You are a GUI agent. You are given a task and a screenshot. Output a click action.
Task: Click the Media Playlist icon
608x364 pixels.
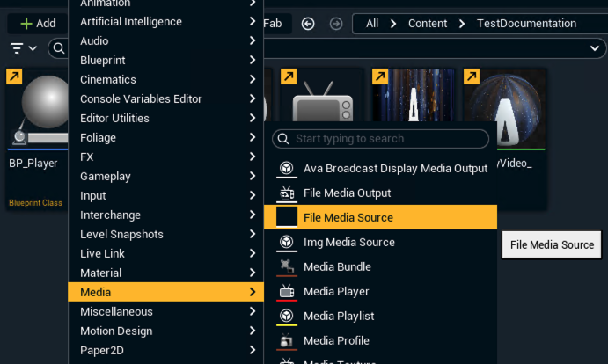click(287, 316)
